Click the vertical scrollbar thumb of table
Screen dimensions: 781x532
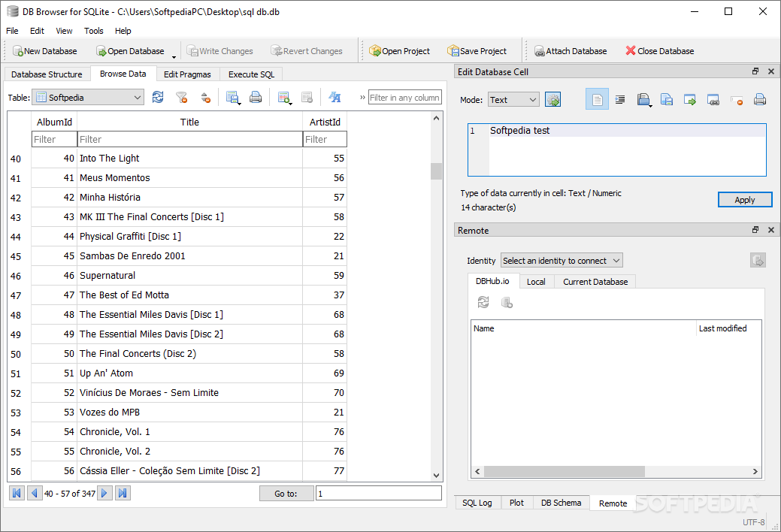click(x=436, y=171)
